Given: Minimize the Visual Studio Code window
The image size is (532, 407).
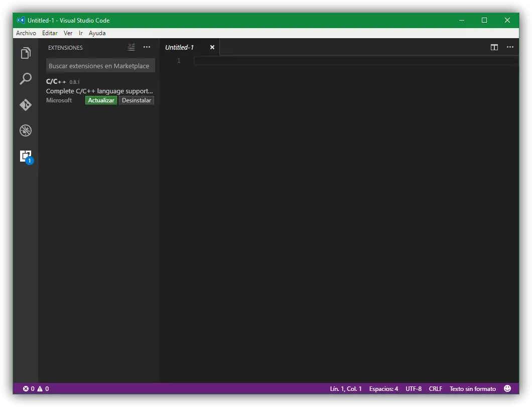Looking at the screenshot, I should (x=461, y=21).
